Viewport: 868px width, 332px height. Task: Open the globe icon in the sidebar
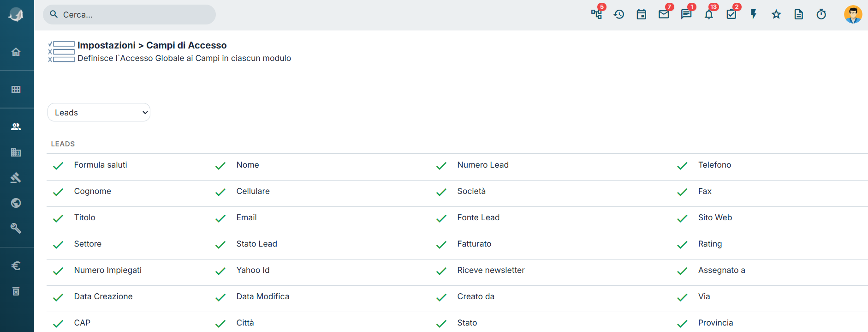tap(16, 203)
